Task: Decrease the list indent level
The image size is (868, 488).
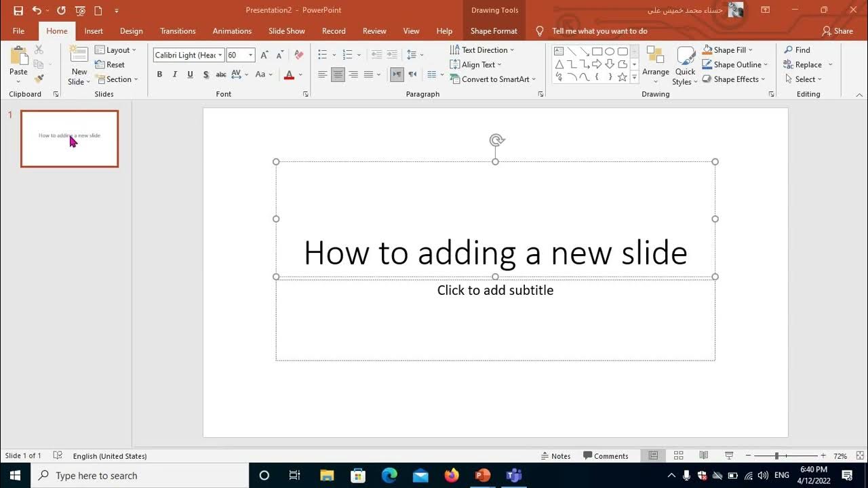Action: coord(376,55)
